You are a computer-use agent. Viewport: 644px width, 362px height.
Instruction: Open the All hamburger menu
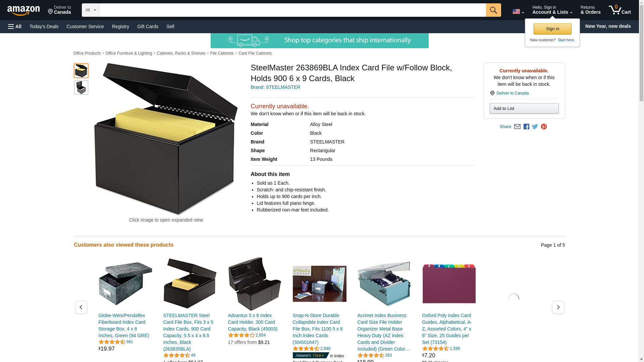click(15, 26)
